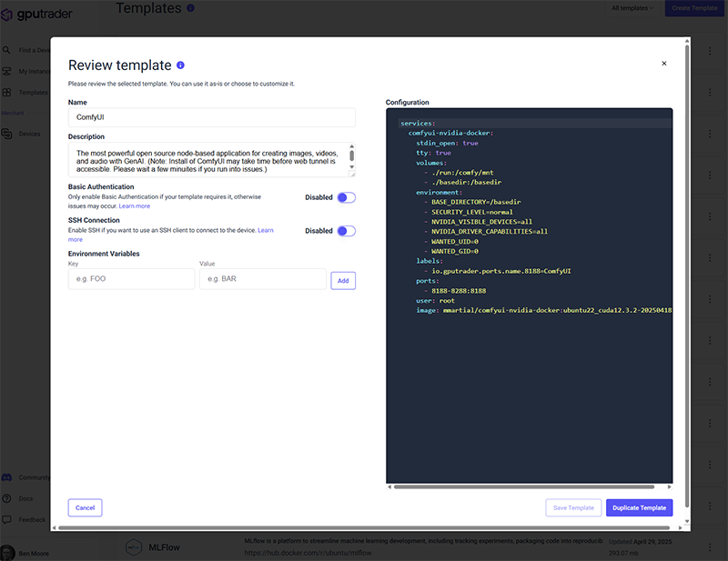Click the Duplicate Template button
The height and width of the screenshot is (561, 728).
(640, 507)
